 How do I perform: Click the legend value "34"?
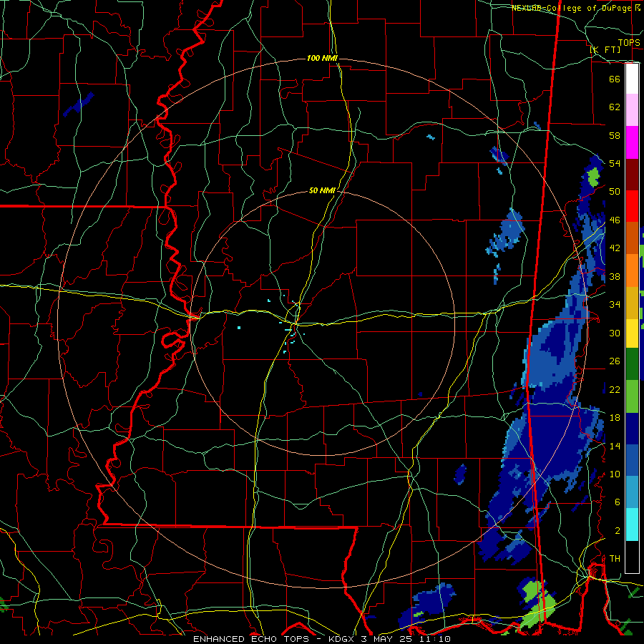point(615,305)
